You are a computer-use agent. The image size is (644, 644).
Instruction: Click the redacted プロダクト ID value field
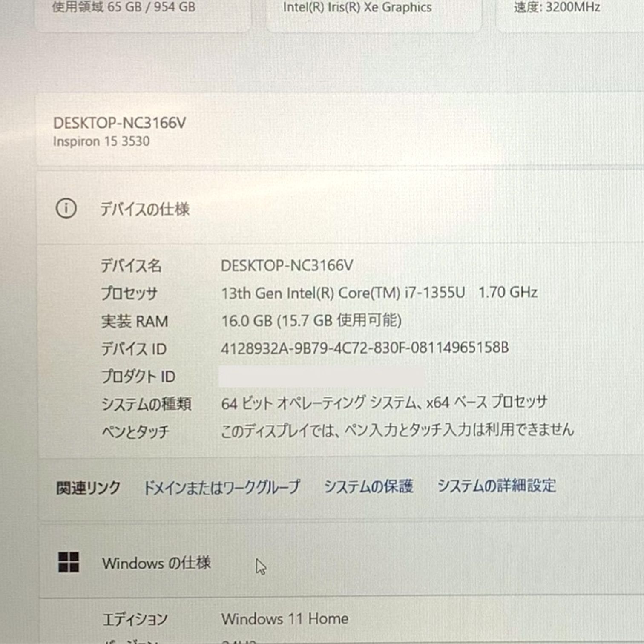(322, 377)
